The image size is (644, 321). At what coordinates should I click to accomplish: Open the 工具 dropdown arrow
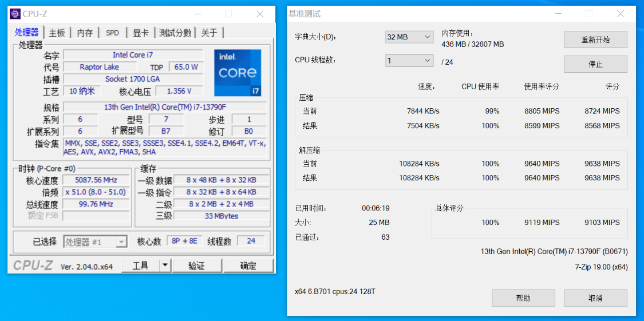(165, 265)
